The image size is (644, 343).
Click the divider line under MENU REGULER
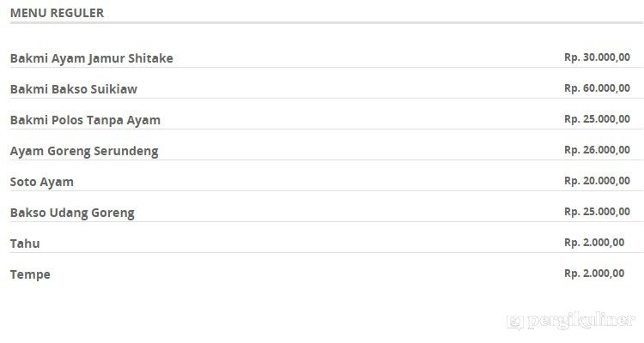(322, 22)
